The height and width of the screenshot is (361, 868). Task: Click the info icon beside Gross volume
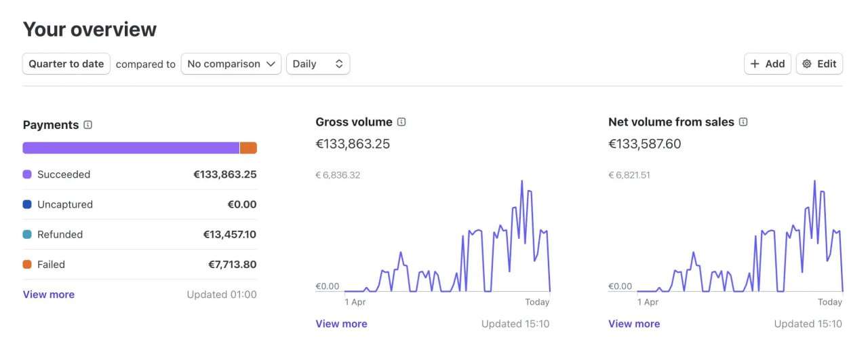click(x=401, y=122)
